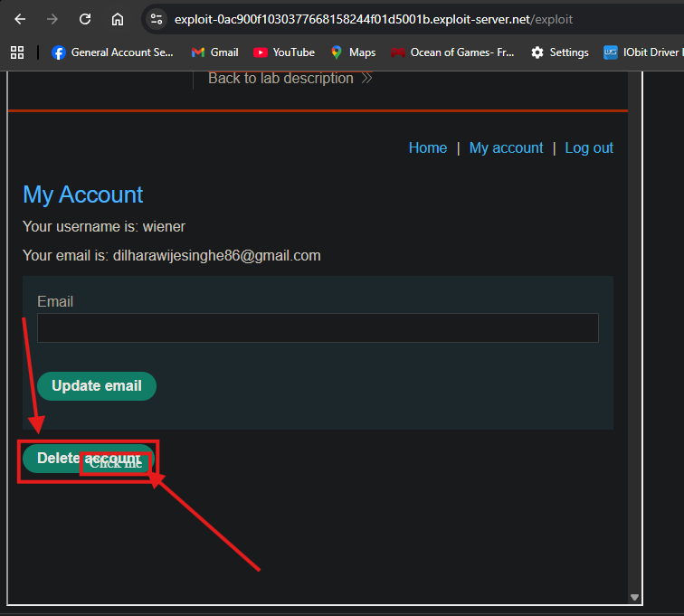This screenshot has width=684, height=616.
Task: Follow the Back to lab description link
Action: pos(290,79)
